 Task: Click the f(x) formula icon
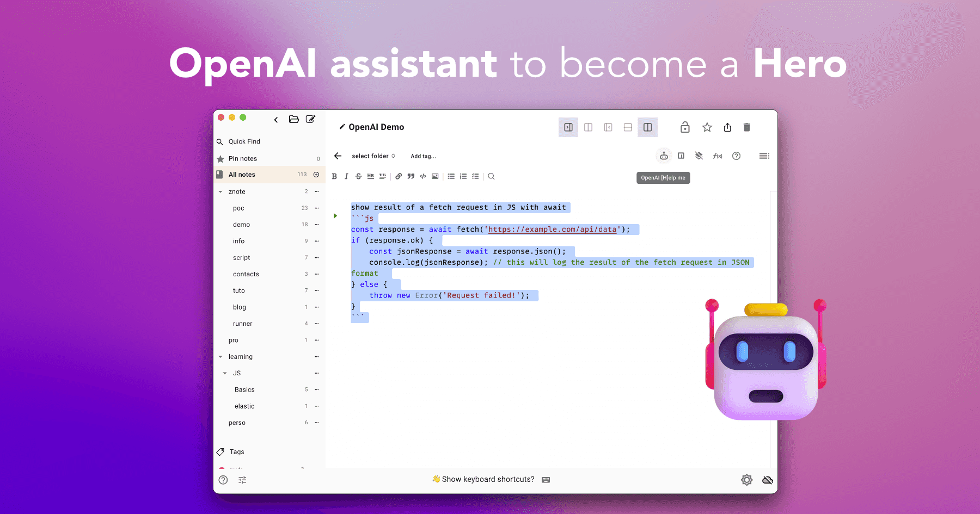click(717, 156)
